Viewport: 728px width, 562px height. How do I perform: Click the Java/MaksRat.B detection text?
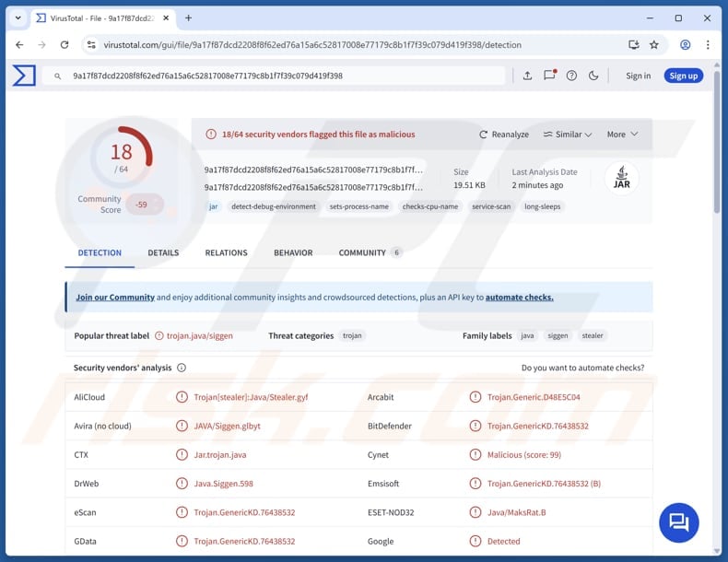[516, 512]
